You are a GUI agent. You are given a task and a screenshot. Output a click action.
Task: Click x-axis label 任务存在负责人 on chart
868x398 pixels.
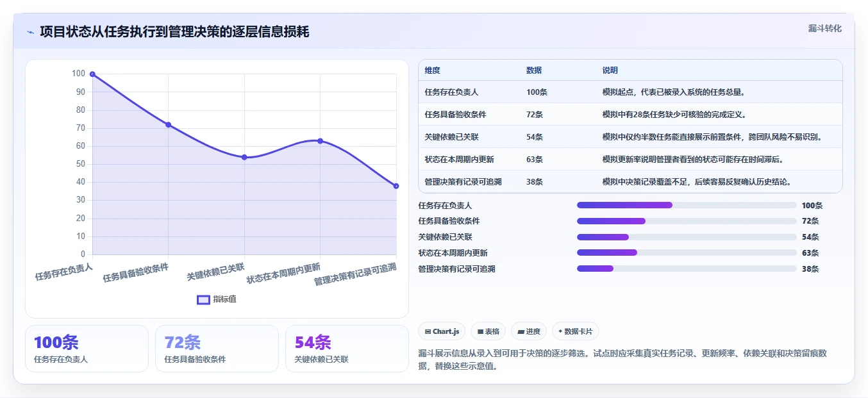click(64, 272)
